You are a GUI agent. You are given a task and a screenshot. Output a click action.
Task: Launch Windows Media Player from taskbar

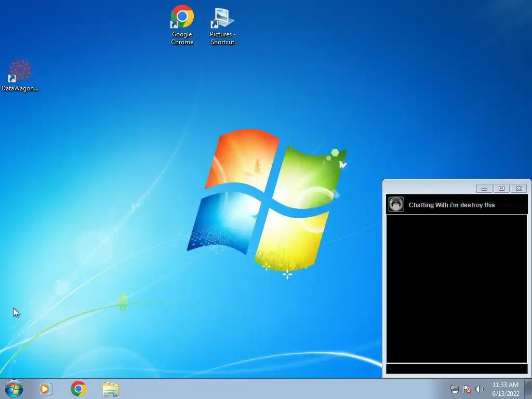coord(45,389)
